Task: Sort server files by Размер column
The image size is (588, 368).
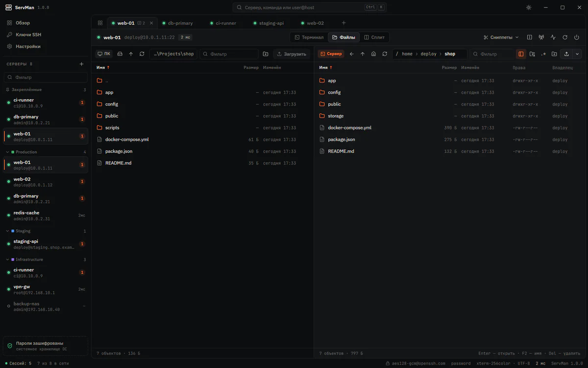Action: point(449,68)
